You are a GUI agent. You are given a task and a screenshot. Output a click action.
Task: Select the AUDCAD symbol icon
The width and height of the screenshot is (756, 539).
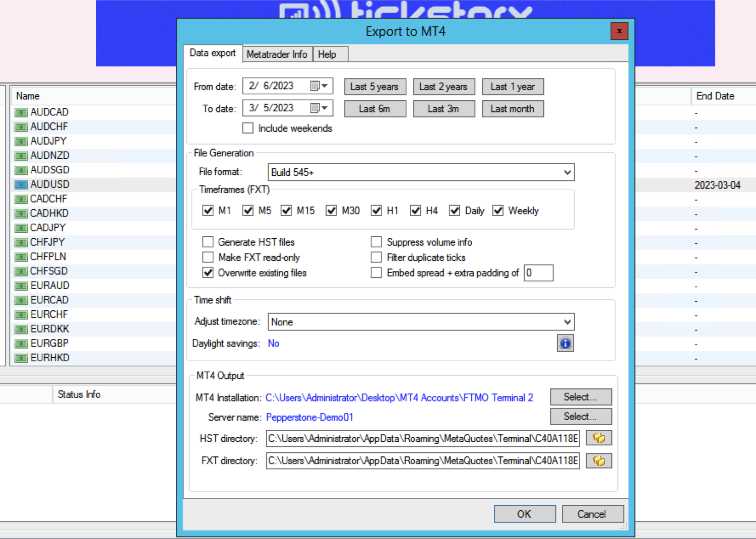[x=21, y=112]
